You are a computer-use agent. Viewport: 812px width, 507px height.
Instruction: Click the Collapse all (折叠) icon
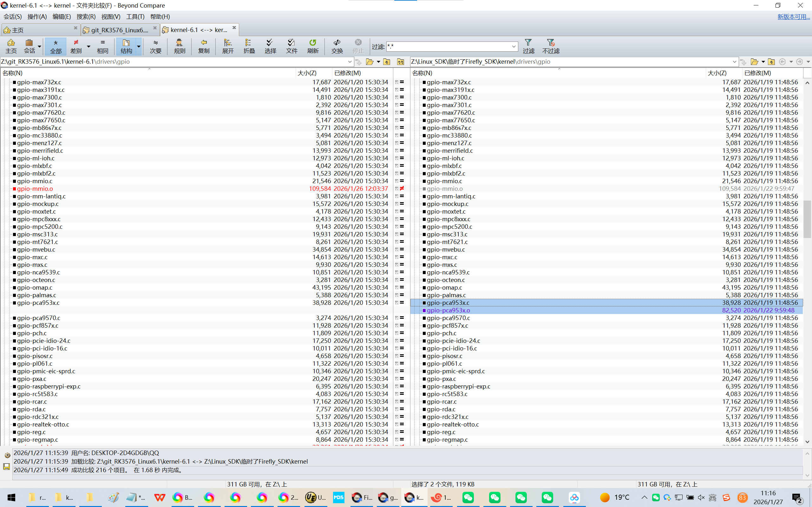[x=249, y=46]
